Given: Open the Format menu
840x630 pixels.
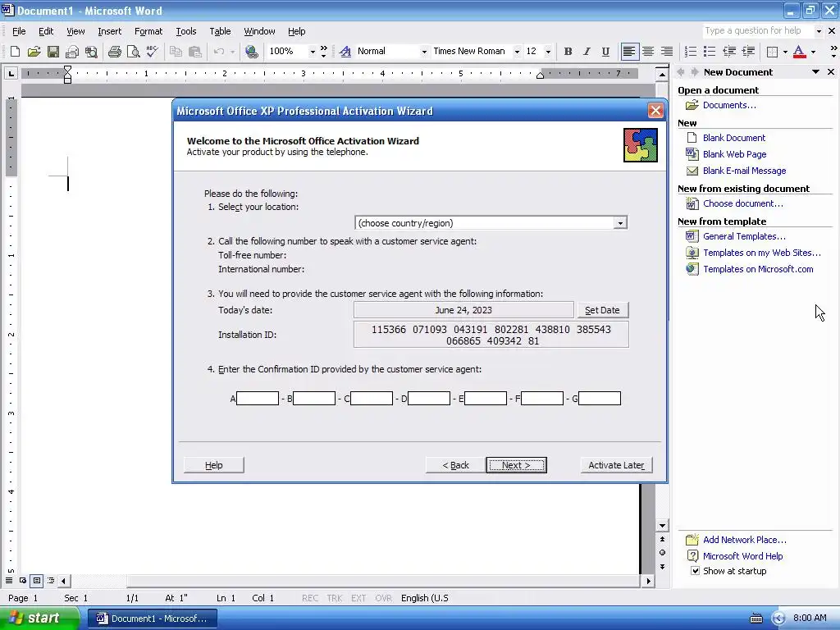Looking at the screenshot, I should point(148,31).
